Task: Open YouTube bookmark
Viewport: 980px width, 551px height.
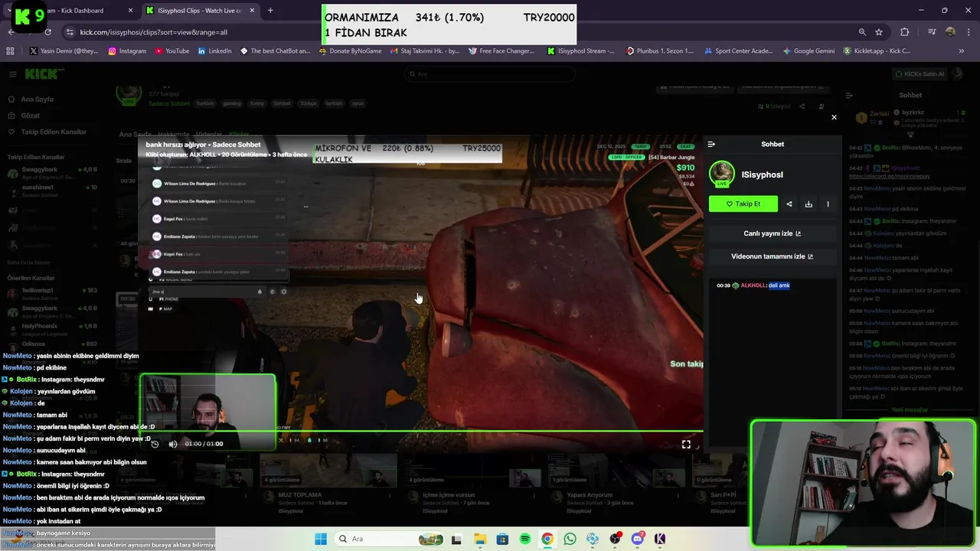Action: [x=172, y=51]
